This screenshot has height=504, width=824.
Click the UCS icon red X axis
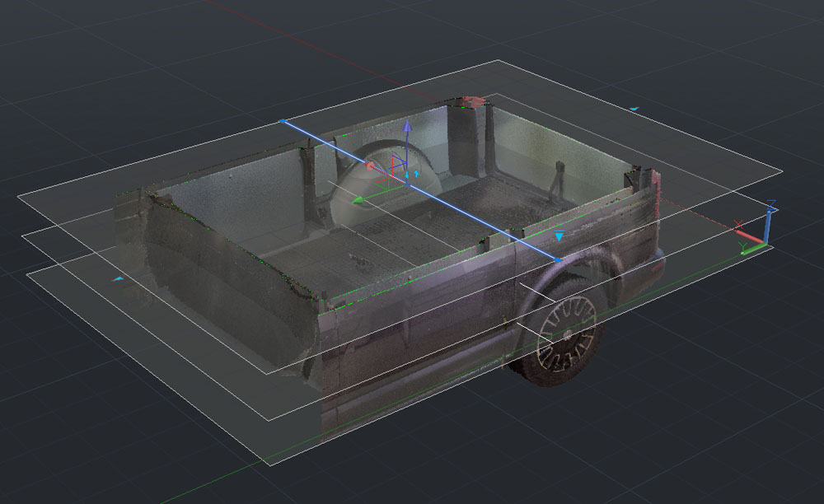751,236
